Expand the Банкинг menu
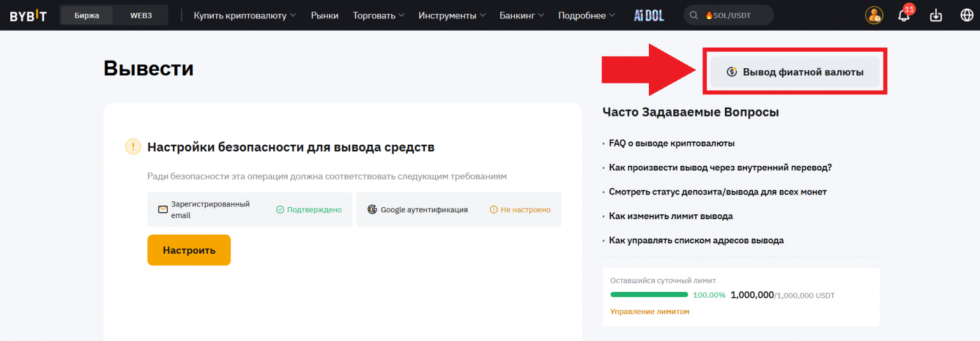The height and width of the screenshot is (341, 980). point(522,15)
